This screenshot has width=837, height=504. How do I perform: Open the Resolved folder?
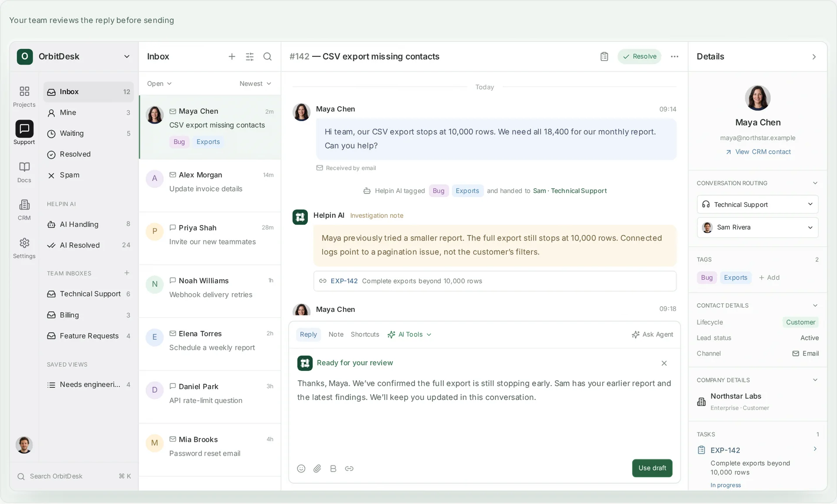point(88,154)
